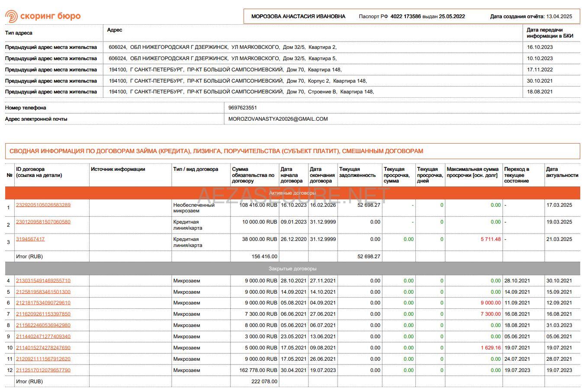
Task: Select email MOROZOVANASTYA20026@GMAIL.COM
Action: (x=278, y=119)
